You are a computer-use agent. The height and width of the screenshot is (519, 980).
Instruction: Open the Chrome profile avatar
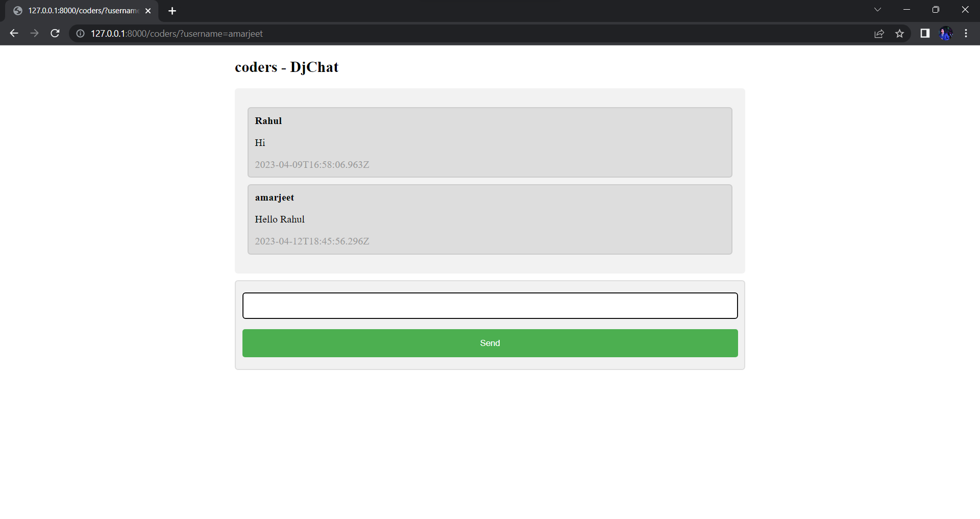[x=946, y=33]
